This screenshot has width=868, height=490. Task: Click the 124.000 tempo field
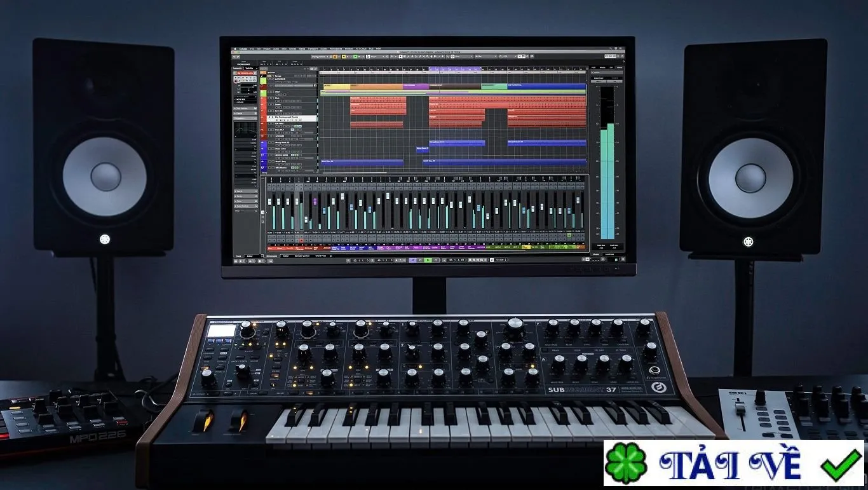(500, 260)
